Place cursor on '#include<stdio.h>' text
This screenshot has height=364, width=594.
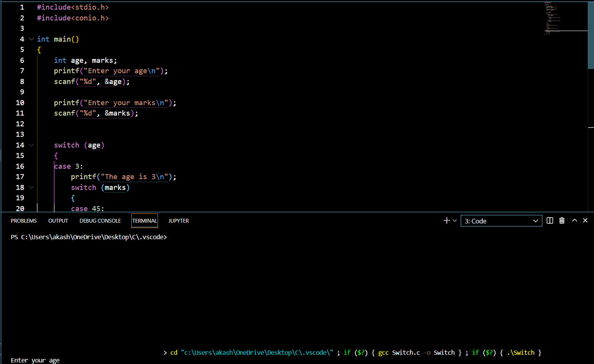[x=73, y=7]
